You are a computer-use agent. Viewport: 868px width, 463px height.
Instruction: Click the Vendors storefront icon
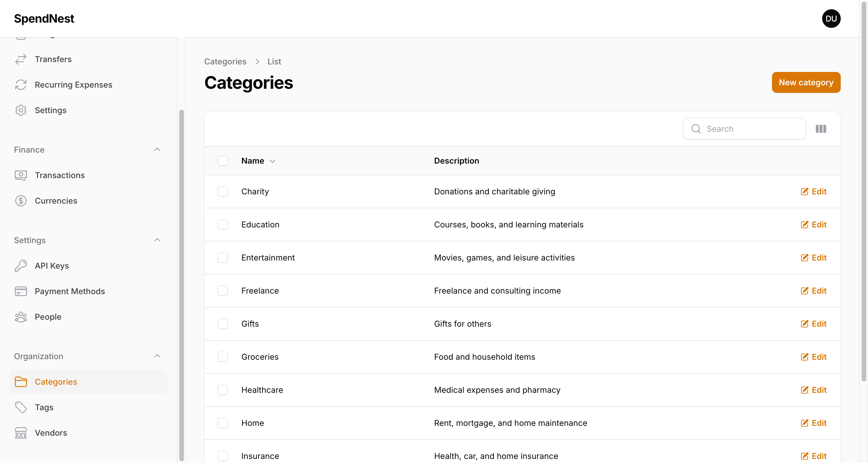tap(21, 433)
